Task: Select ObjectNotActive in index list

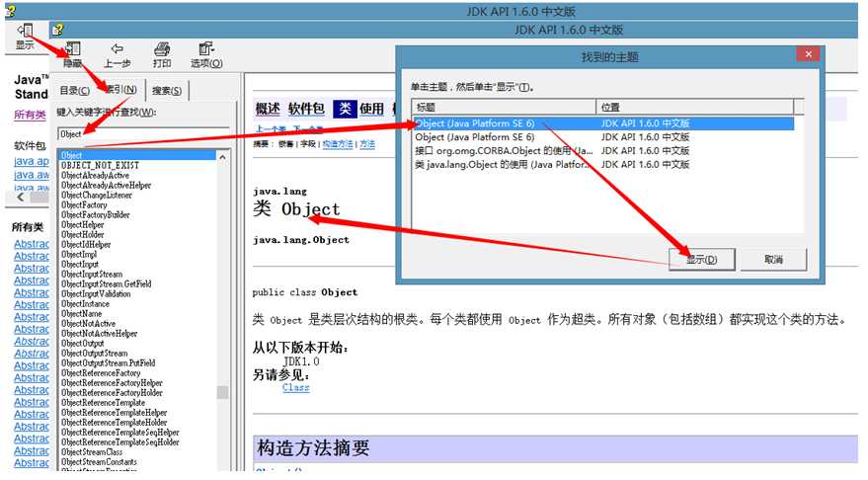Action: [89, 324]
